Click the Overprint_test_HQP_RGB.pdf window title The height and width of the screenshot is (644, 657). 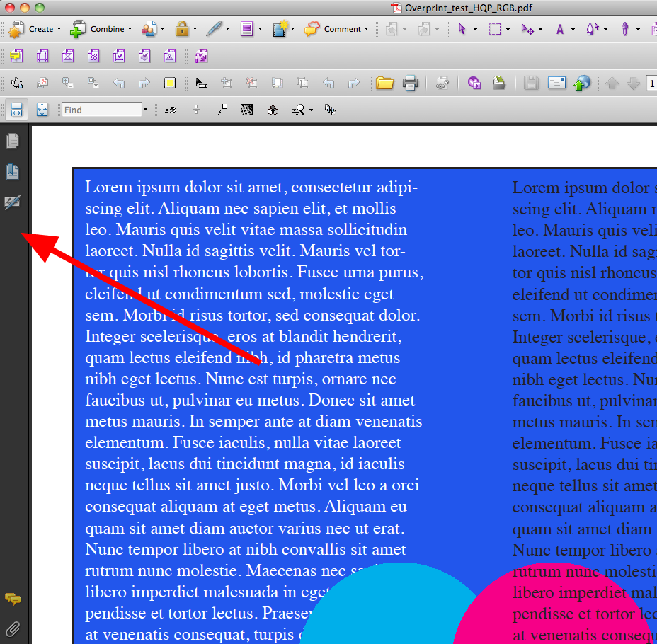pos(469,8)
